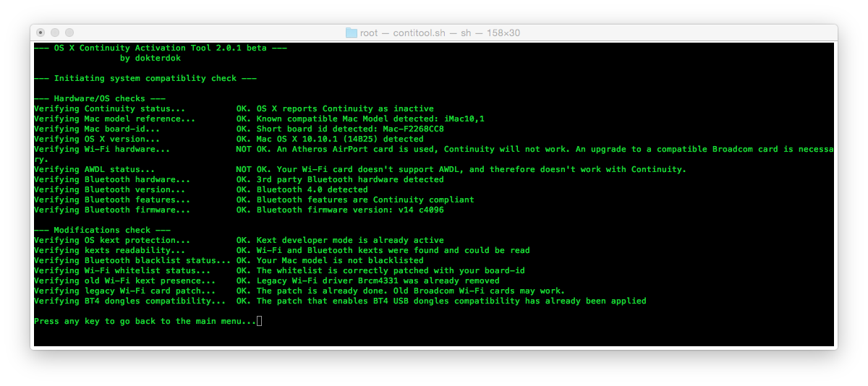This screenshot has width=868, height=386.
Task: Click the terminal cursor block after the prompt
Action: (260, 321)
